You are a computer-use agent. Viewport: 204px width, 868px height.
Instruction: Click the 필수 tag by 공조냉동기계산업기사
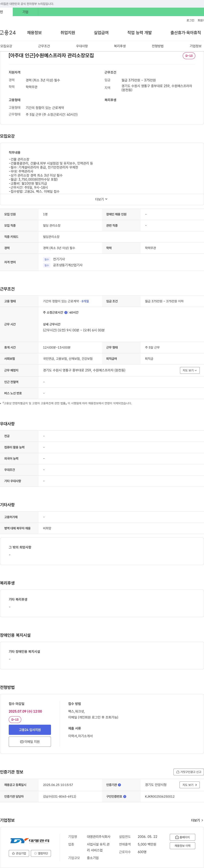(x=47, y=265)
